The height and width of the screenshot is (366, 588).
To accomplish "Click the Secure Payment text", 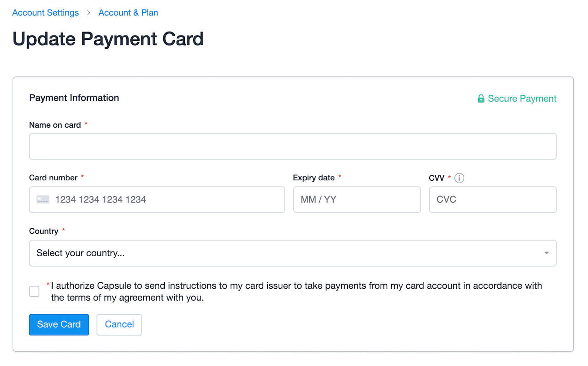I will (522, 98).
